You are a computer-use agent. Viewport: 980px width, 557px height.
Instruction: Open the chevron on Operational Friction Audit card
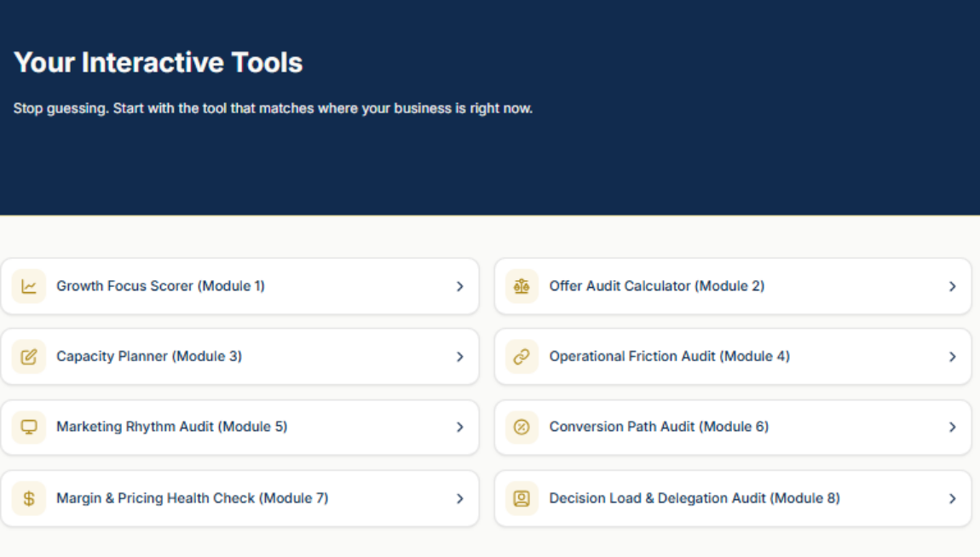click(x=953, y=357)
